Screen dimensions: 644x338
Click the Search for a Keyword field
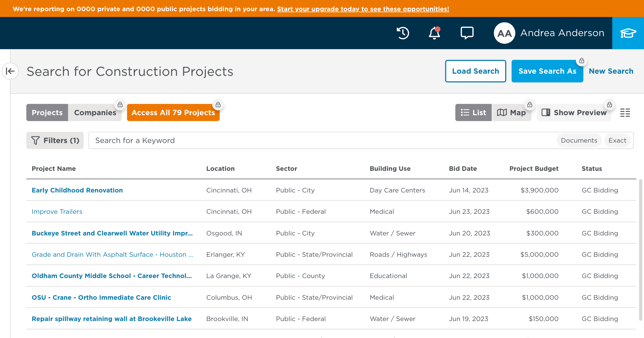(321, 140)
